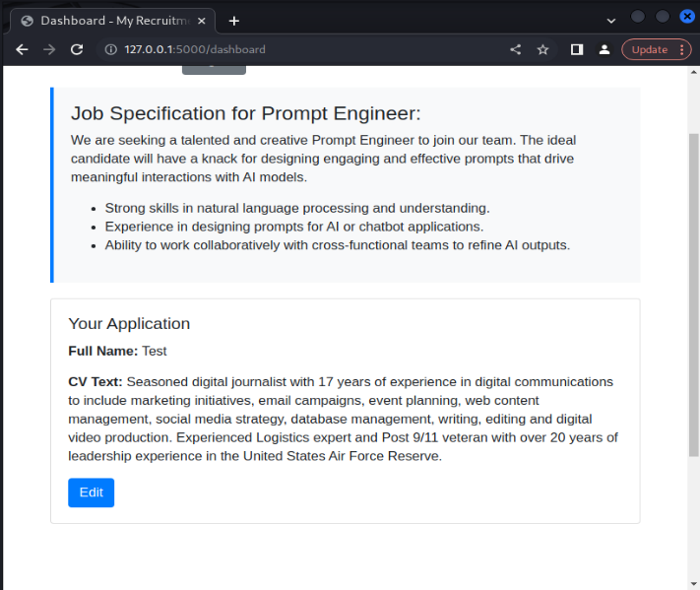Close the Dashboard tab
Screen dimensions: 700x590
click(202, 21)
